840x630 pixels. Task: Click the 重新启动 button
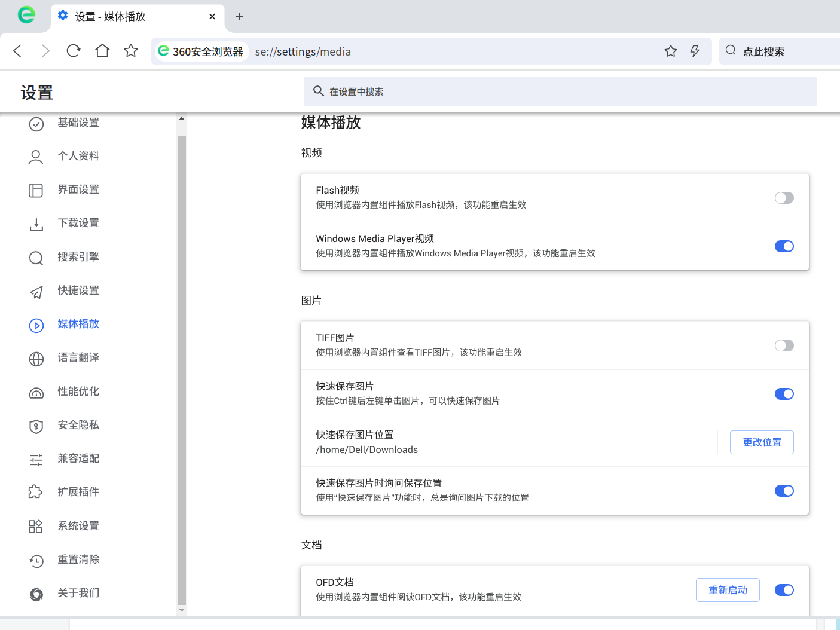pos(728,590)
